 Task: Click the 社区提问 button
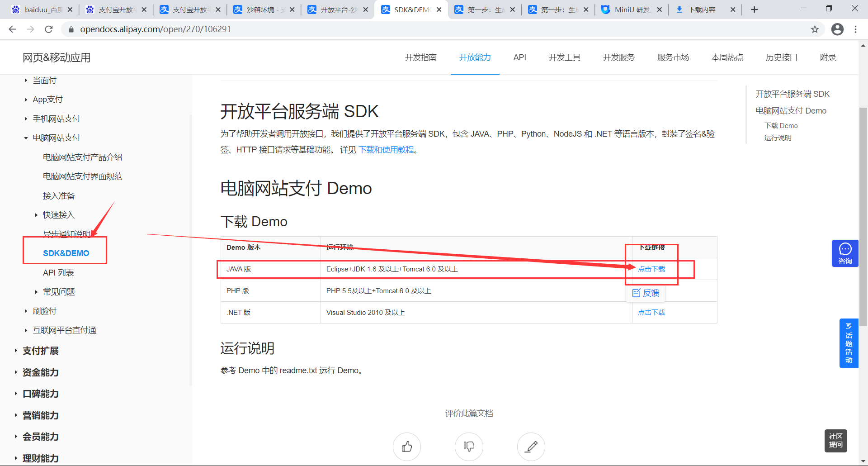(x=835, y=441)
